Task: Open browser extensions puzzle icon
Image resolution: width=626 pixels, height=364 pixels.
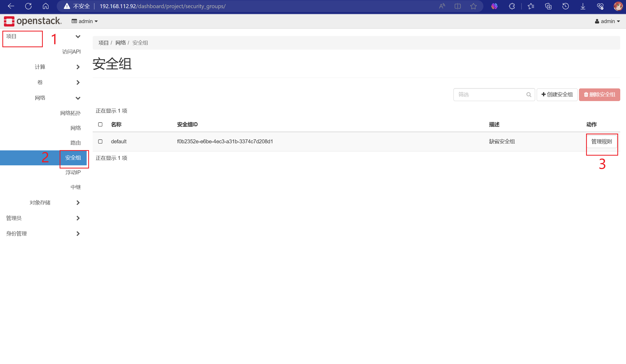Action: (512, 6)
